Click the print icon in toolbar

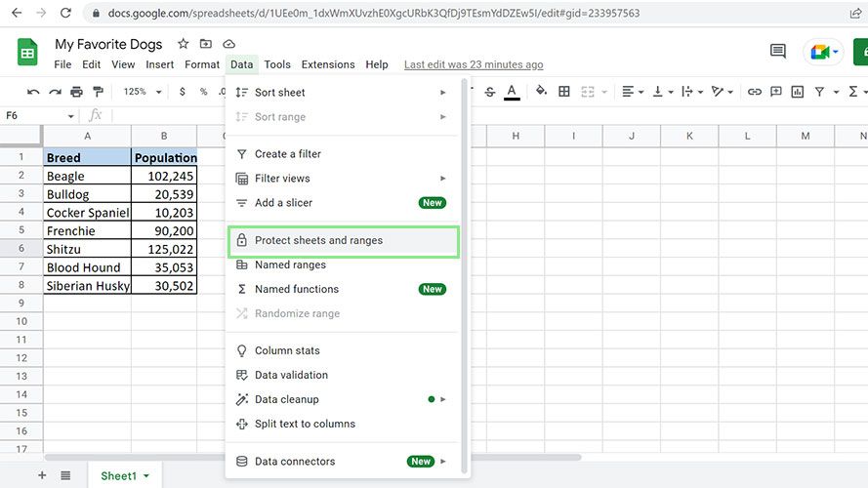coord(76,92)
